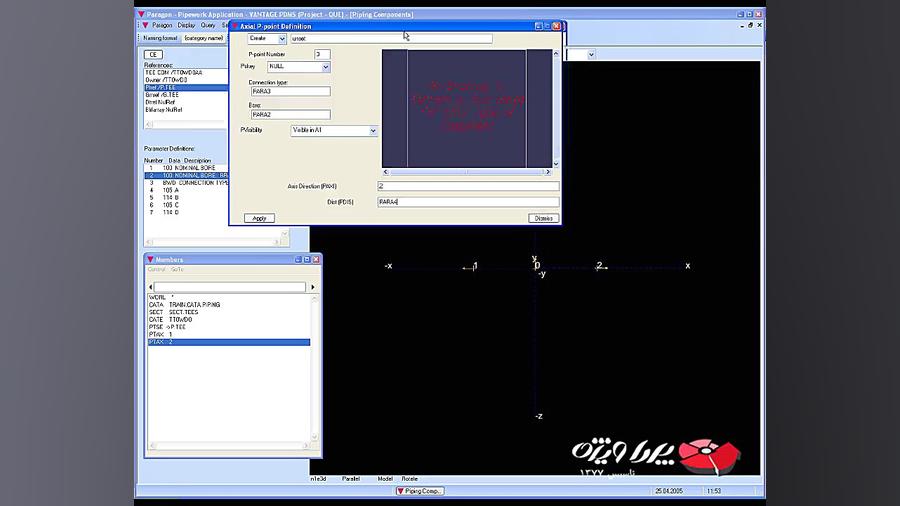The width and height of the screenshot is (900, 506).
Task: Click the Rotate view label
Action: (409, 478)
